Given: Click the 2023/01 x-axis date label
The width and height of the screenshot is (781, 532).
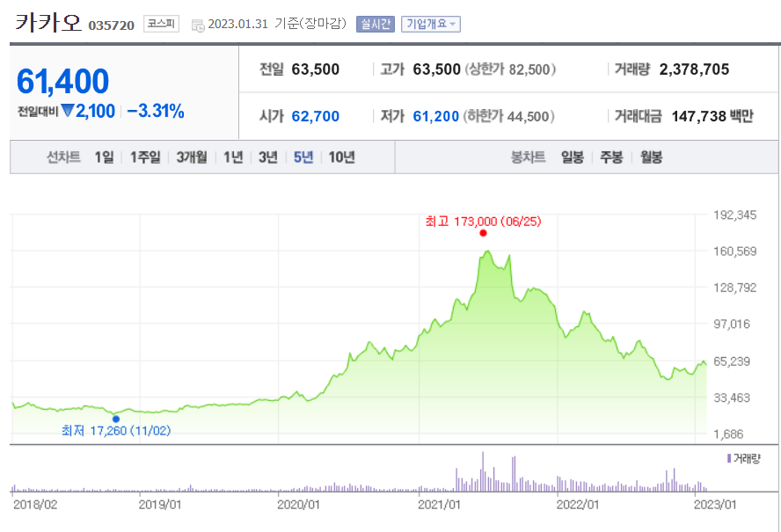Looking at the screenshot, I should click(x=715, y=505).
